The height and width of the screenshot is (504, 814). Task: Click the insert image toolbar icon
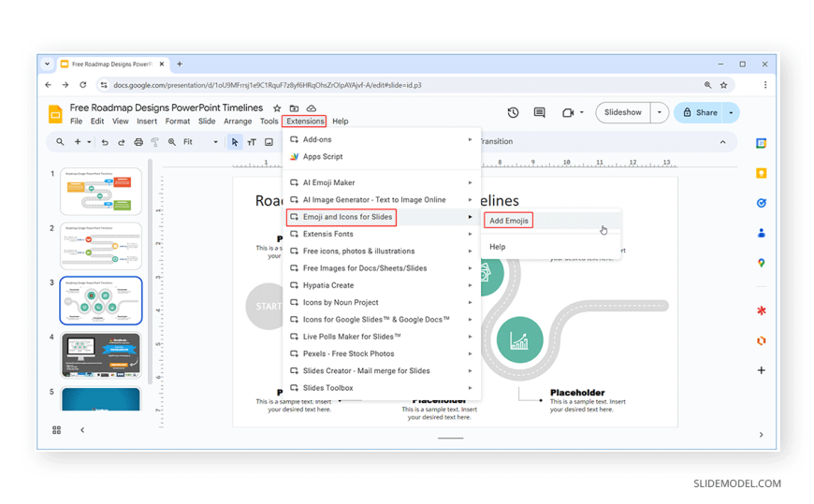click(269, 142)
